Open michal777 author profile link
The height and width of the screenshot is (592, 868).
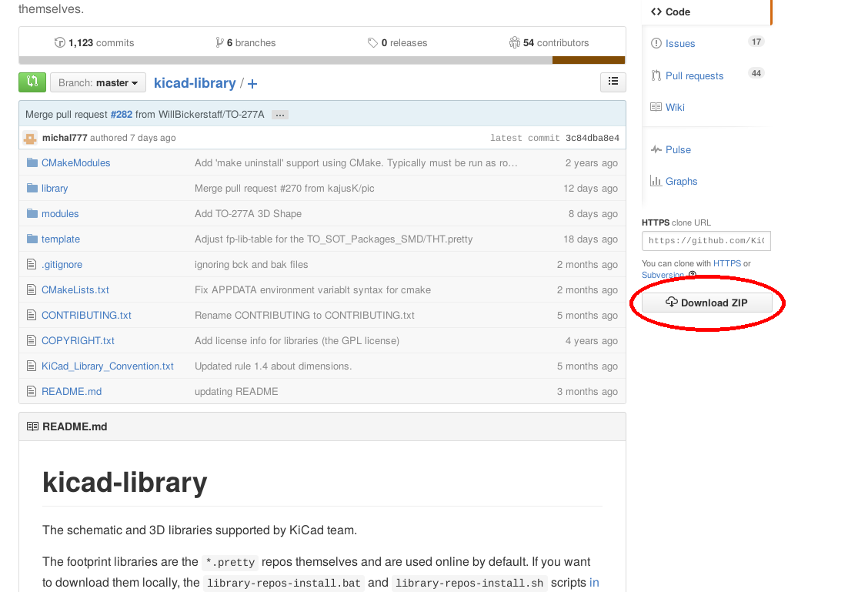coord(65,138)
